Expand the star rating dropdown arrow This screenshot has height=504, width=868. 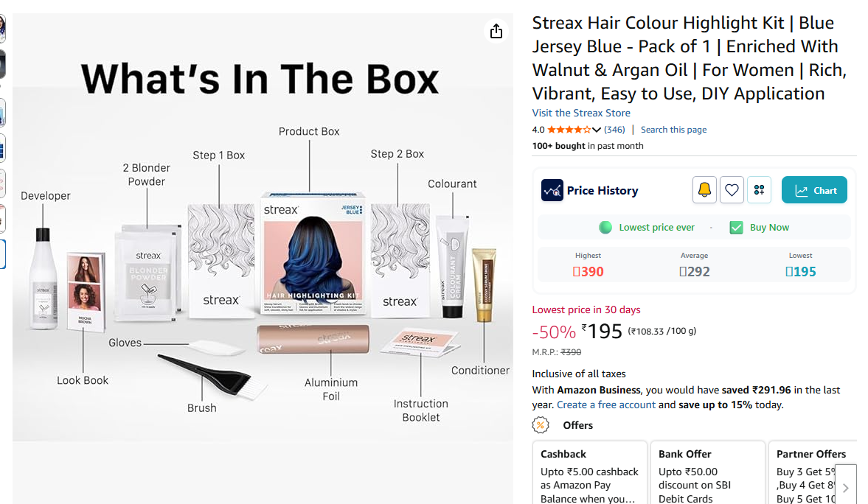(596, 130)
